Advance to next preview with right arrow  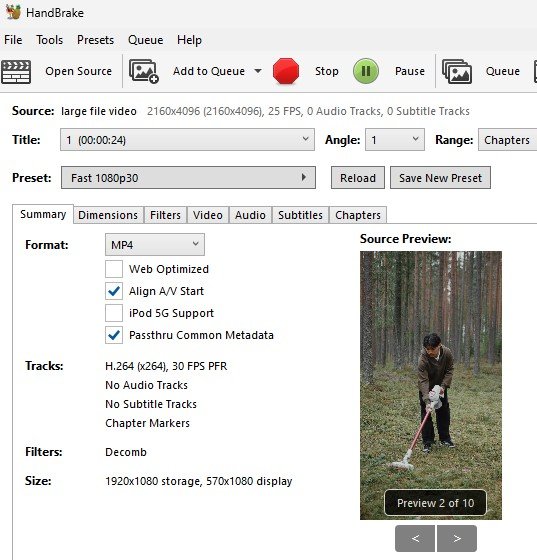coord(457,538)
